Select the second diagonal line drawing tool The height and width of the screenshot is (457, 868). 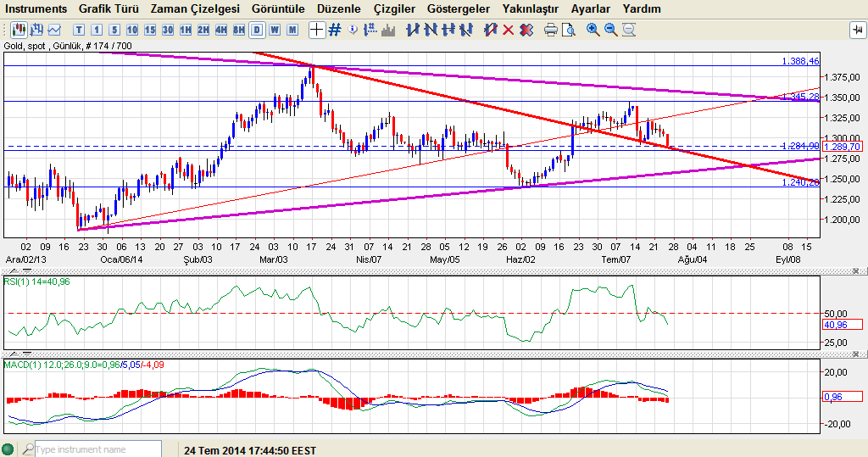coord(431,30)
